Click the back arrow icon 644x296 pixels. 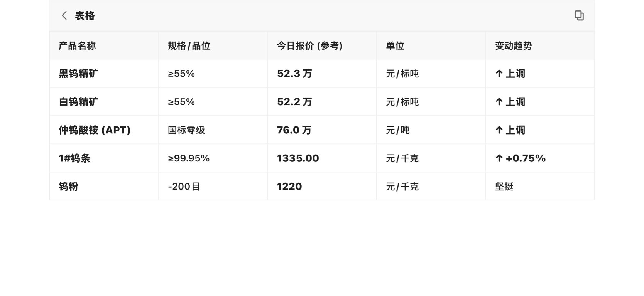[64, 16]
